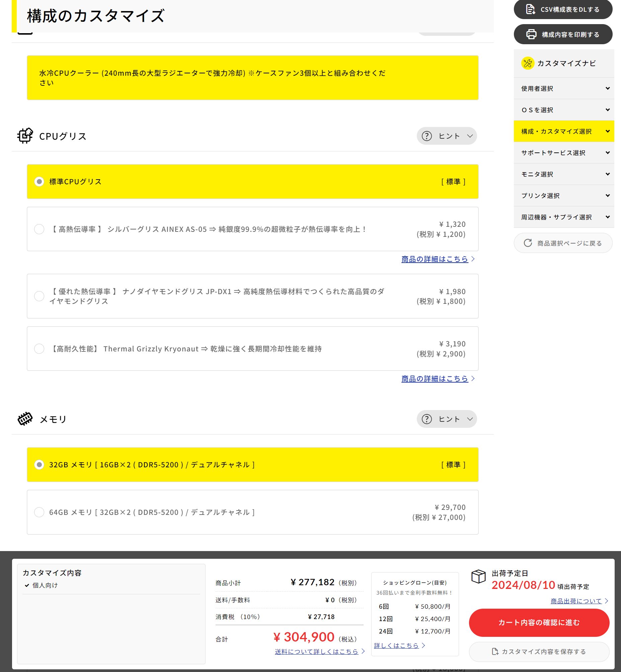Image resolution: width=621 pixels, height=672 pixels.
Task: Open モニタ選択 navi item
Action: 564,174
